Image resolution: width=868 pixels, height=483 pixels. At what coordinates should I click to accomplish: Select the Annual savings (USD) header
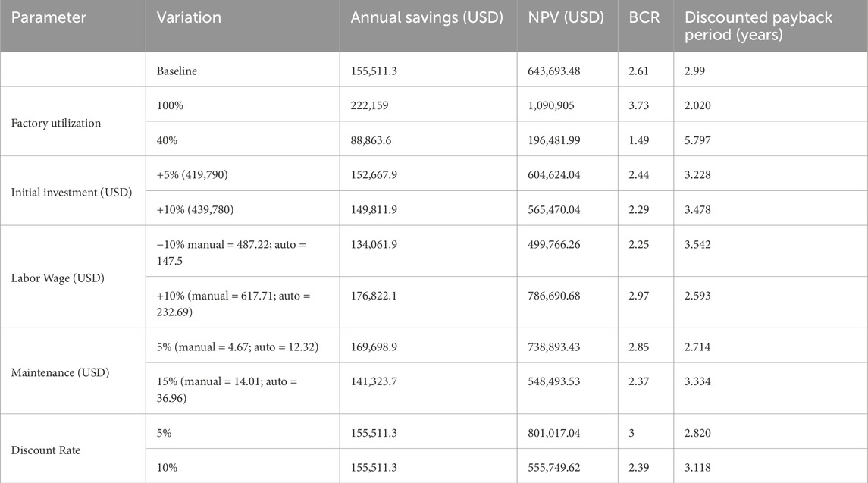tap(427, 17)
